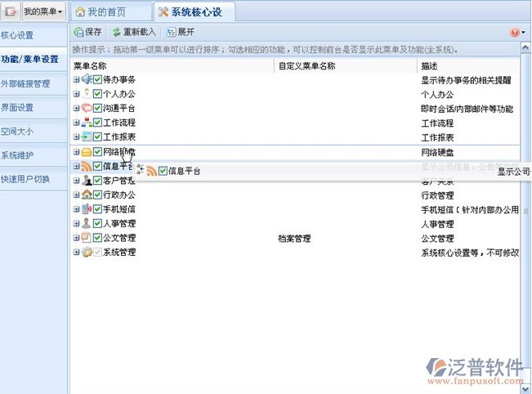The image size is (532, 394).
Task: Uncheck the 手机短信 checkbox
Action: (x=97, y=209)
